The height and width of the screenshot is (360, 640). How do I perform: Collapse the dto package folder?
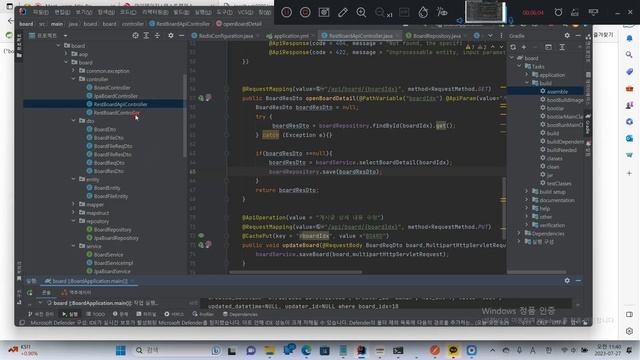(74, 121)
